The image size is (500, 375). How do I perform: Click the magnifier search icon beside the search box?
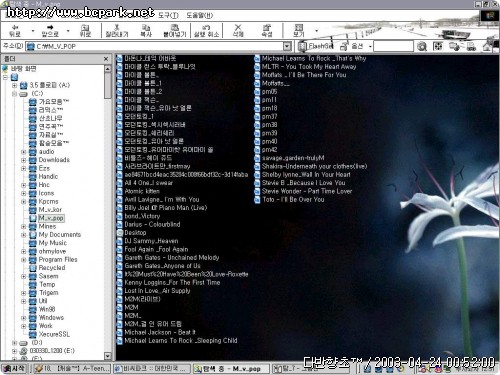point(422,46)
